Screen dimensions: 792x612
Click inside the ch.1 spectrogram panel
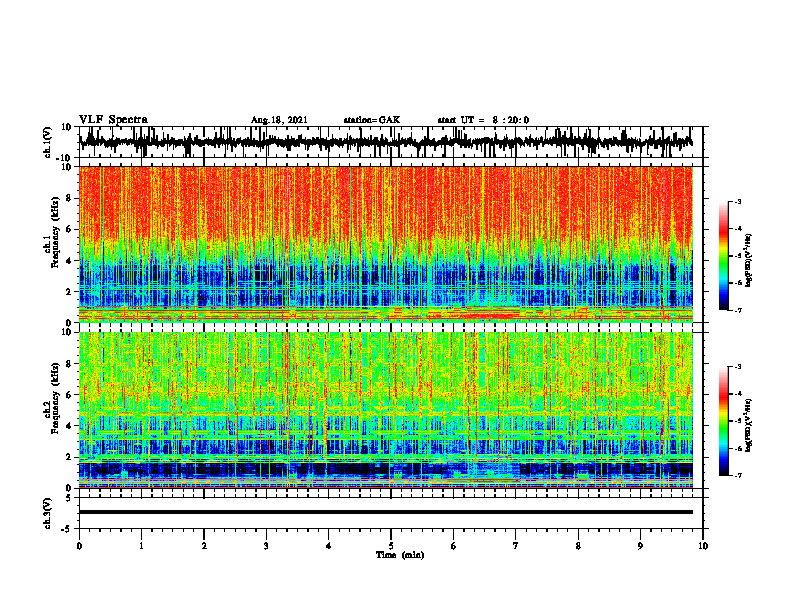coord(385,244)
